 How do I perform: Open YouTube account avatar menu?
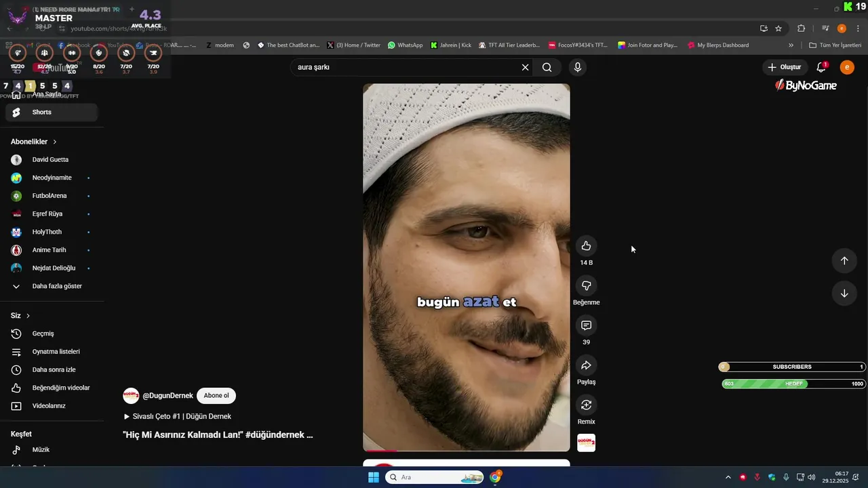(x=847, y=67)
